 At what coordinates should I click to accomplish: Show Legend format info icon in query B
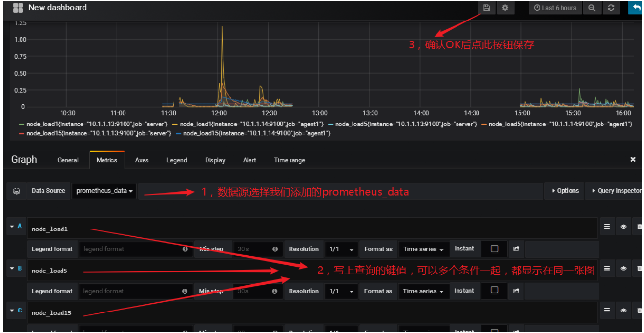point(185,291)
